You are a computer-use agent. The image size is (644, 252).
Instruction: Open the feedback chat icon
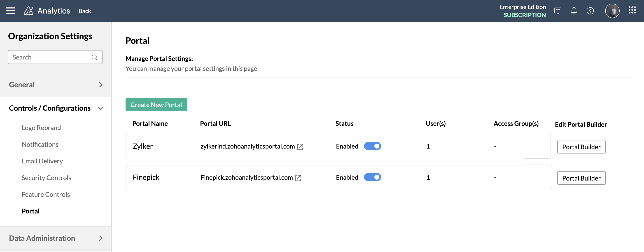558,11
